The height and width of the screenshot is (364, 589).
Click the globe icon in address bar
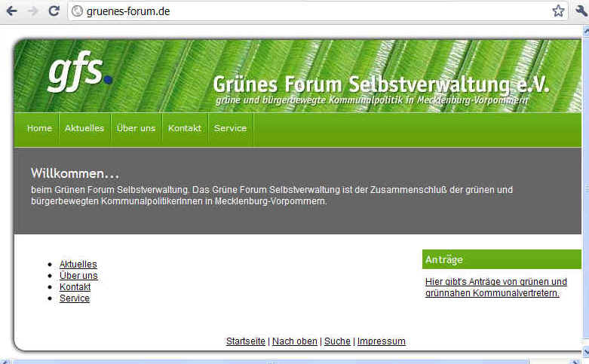(x=77, y=11)
